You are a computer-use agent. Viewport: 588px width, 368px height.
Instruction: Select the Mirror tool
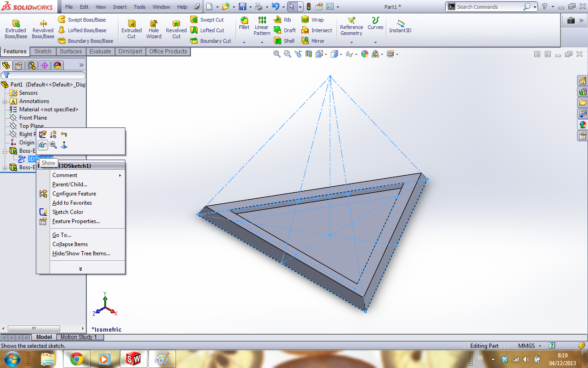click(313, 41)
